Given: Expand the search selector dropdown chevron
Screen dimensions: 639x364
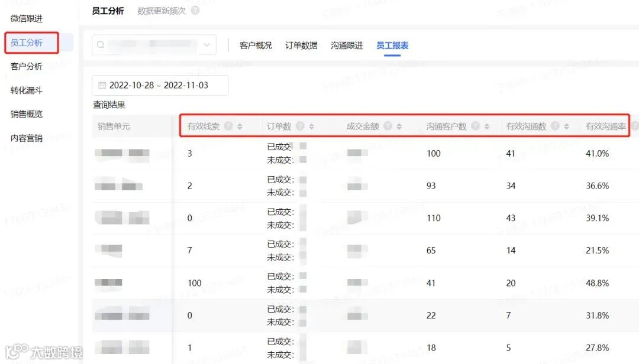Looking at the screenshot, I should point(207,45).
